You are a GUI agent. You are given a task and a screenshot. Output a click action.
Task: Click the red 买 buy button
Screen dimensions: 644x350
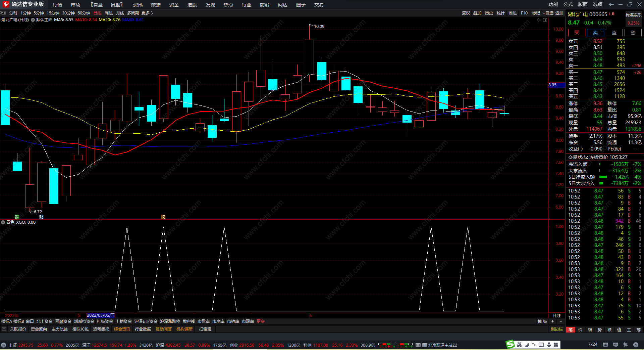[x=576, y=33]
